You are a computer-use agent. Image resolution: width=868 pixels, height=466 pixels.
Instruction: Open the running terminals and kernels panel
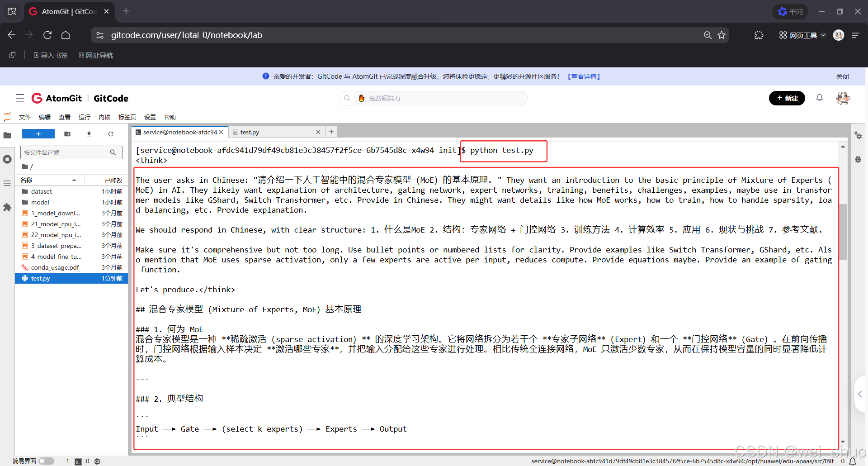(x=7, y=159)
